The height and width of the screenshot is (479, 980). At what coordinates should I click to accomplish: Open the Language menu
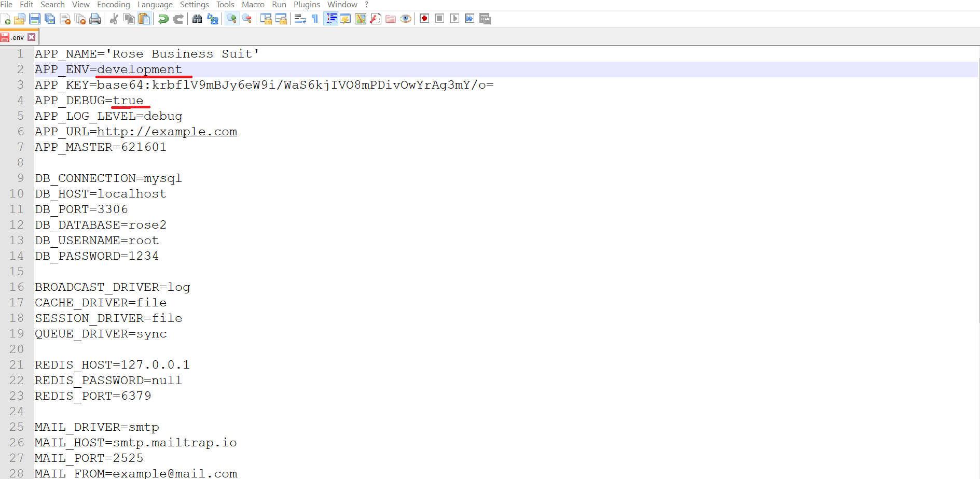pos(155,5)
